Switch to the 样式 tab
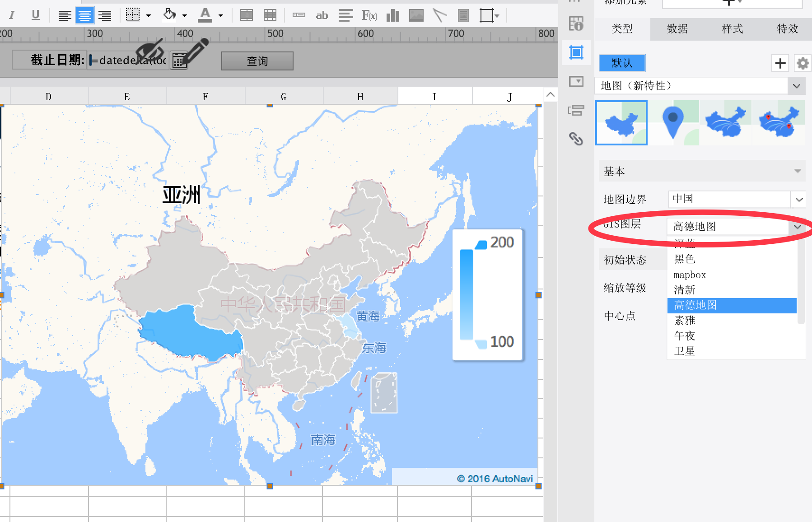 (733, 29)
